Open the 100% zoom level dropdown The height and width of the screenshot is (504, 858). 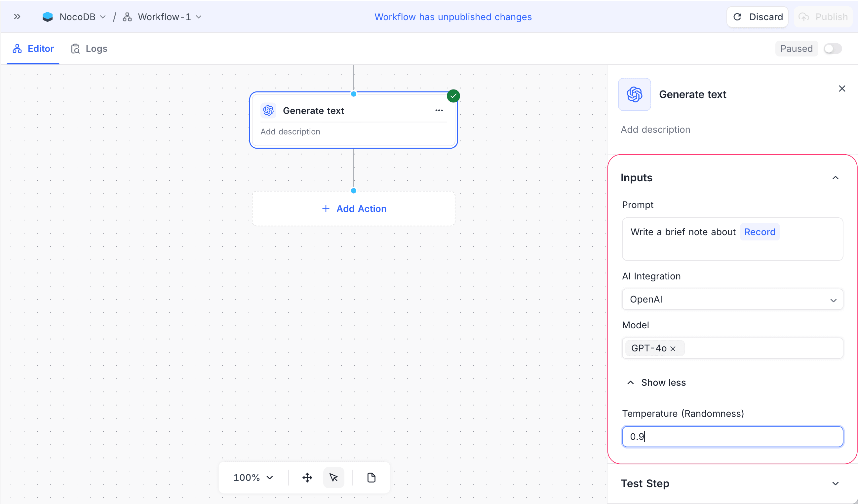click(x=252, y=477)
